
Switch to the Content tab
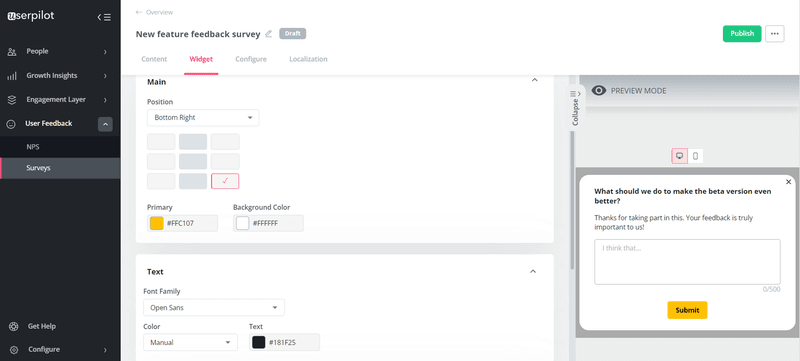[154, 59]
